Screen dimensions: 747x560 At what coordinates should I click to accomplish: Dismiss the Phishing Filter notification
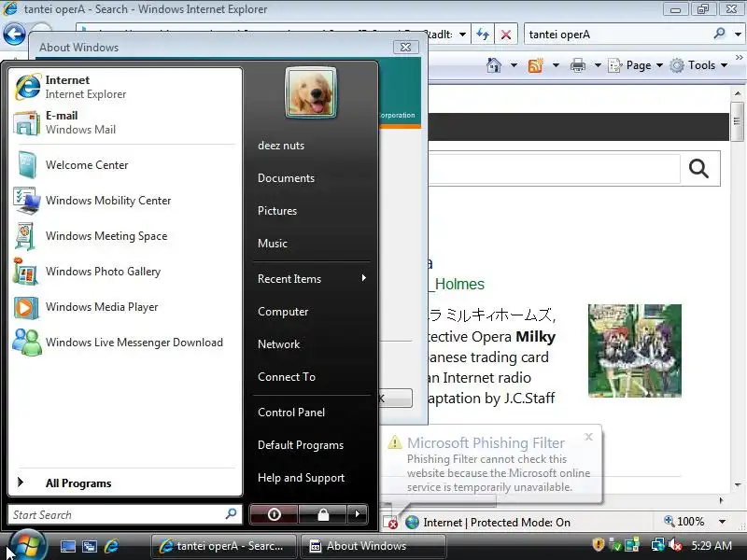click(589, 437)
